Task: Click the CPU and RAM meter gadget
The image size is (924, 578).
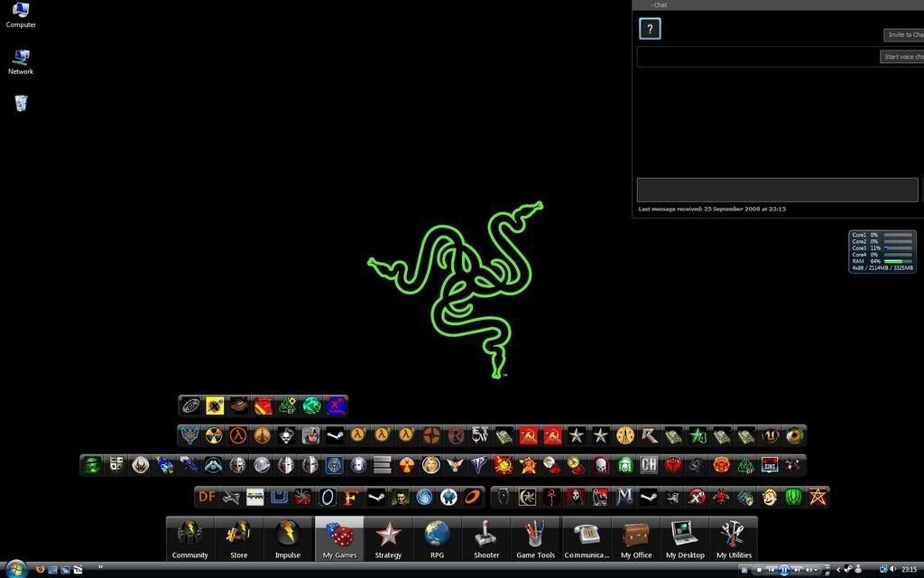Action: [x=882, y=251]
